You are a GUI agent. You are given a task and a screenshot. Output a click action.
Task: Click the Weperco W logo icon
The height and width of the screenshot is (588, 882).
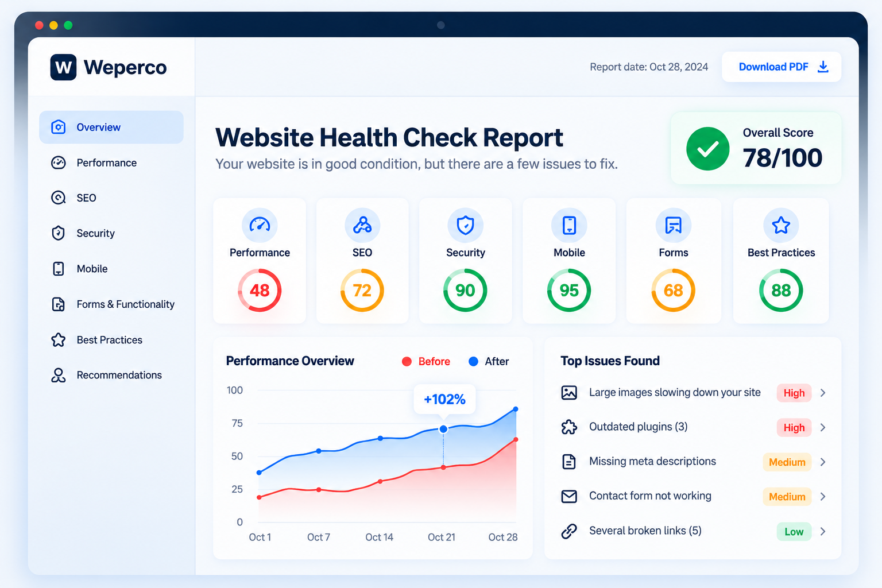63,67
